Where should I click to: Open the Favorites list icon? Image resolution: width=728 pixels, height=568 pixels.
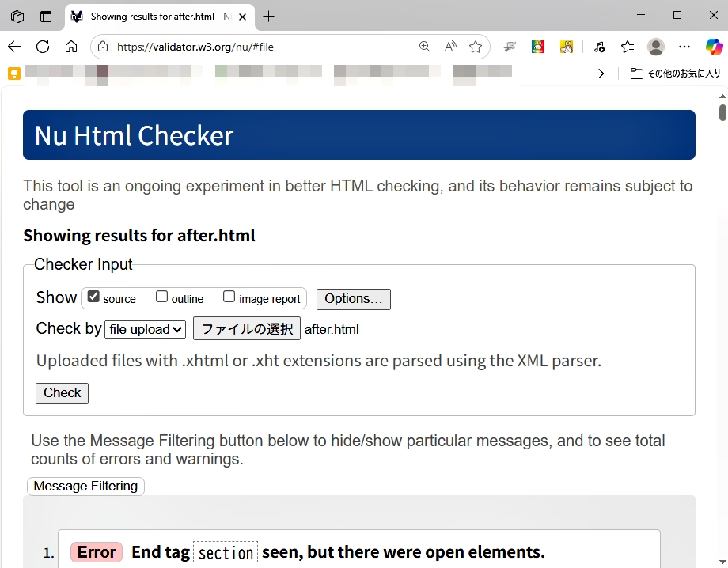click(x=628, y=47)
